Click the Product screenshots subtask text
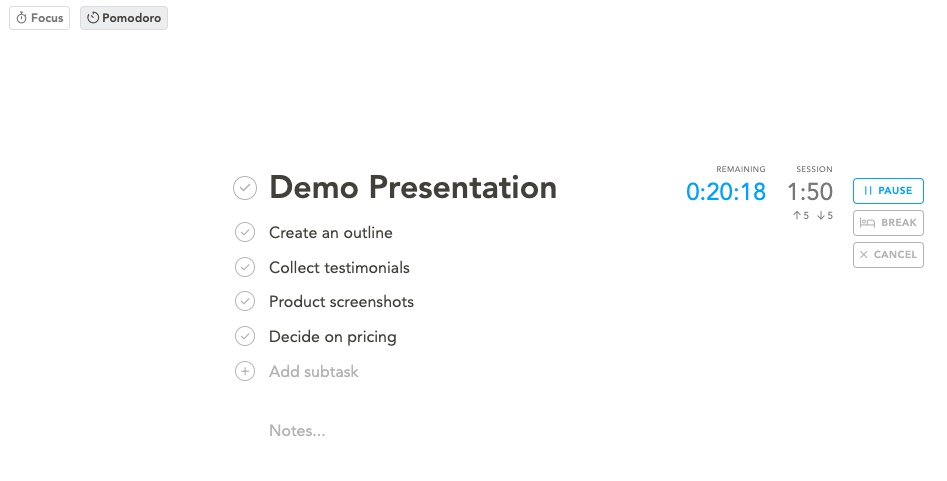Viewport: 947px width, 481px height. coord(341,302)
